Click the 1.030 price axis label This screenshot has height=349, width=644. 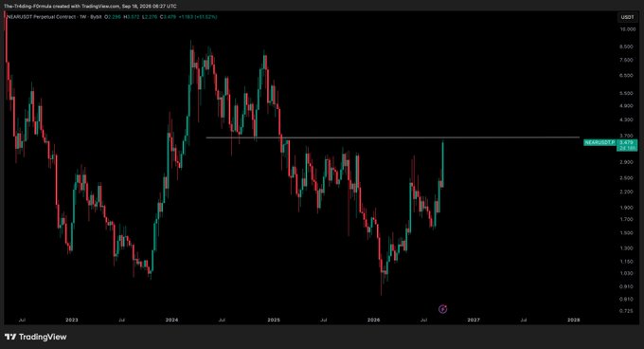[x=626, y=273]
